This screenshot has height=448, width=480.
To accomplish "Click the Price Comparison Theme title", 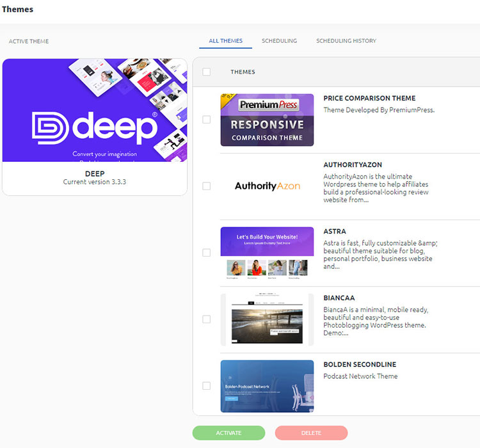I will (x=369, y=99).
